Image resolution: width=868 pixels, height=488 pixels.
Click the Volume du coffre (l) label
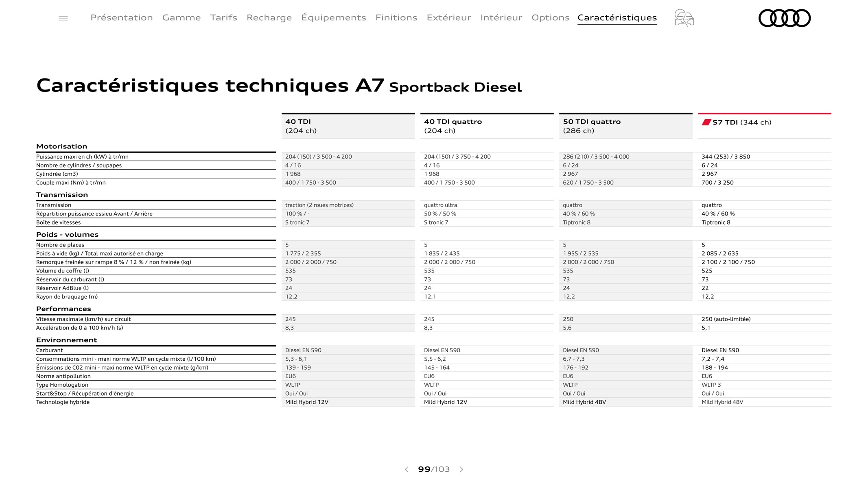[x=63, y=271]
